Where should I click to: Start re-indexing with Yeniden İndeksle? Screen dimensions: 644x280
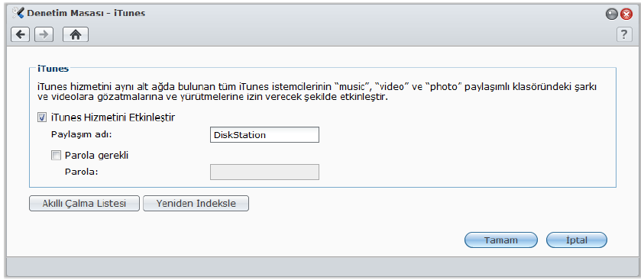click(196, 204)
